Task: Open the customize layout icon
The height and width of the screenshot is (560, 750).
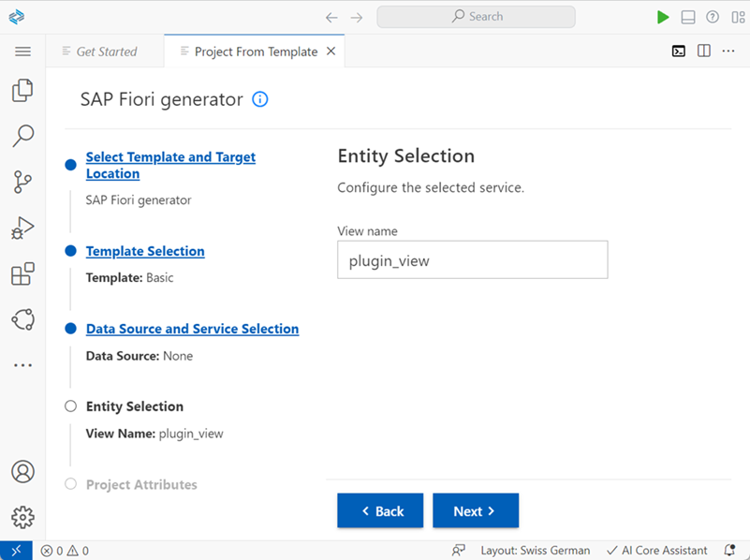Action: coord(738,17)
